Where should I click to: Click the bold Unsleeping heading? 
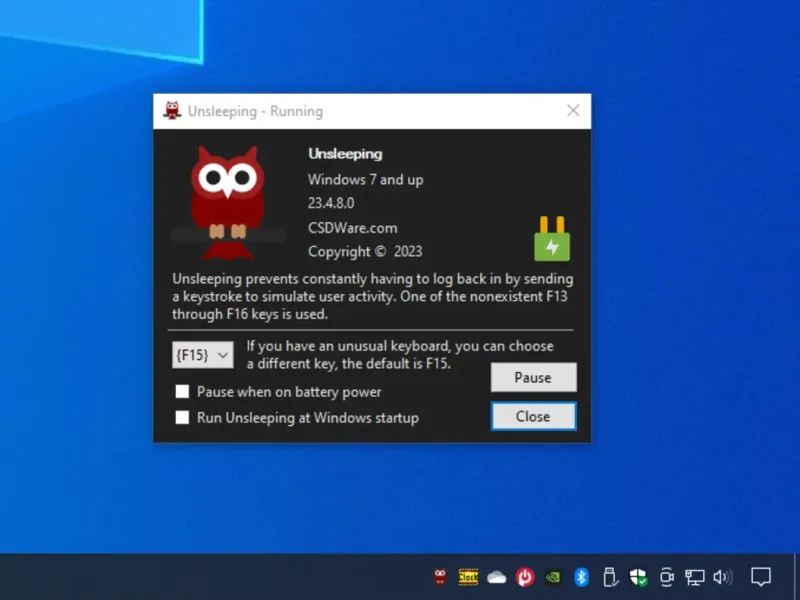345,154
